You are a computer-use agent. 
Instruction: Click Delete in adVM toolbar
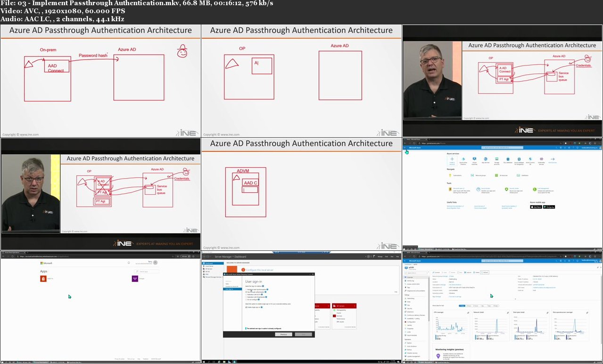coord(477,272)
